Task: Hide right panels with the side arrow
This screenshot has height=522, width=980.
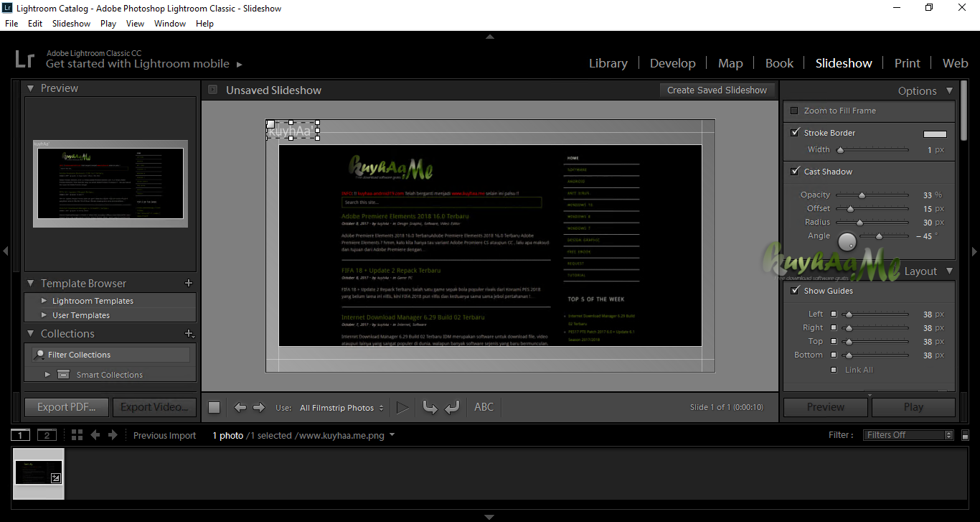Action: pyautogui.click(x=974, y=251)
